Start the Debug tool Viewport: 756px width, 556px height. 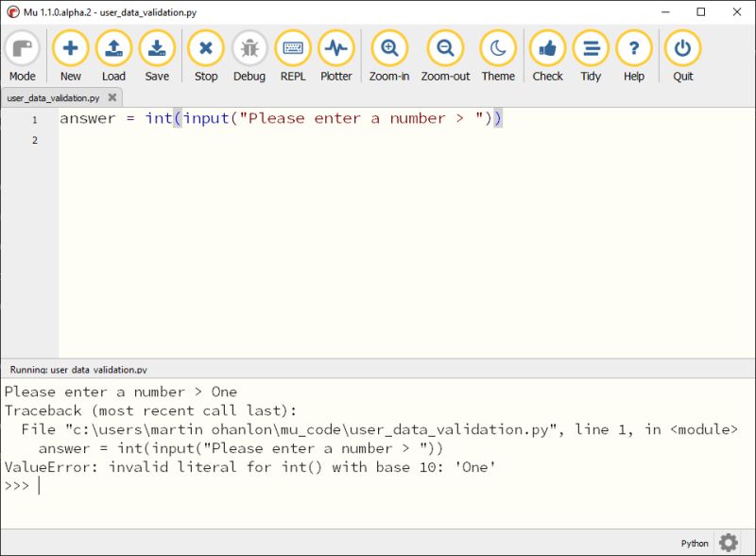click(249, 52)
